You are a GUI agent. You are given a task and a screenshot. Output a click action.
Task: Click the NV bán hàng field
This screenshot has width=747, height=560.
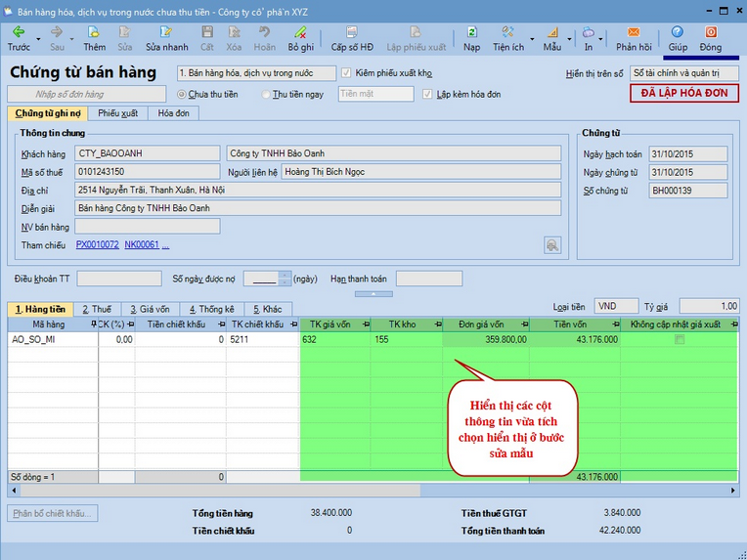(148, 226)
